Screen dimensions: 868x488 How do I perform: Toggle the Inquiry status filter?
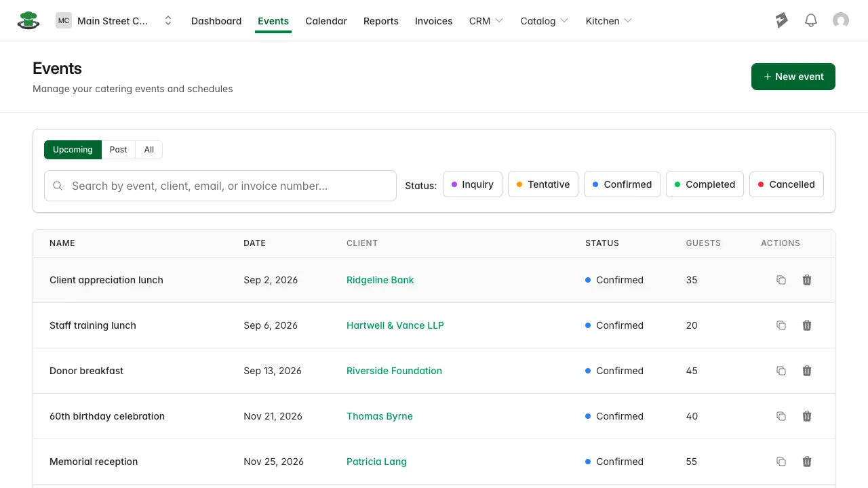click(x=473, y=184)
